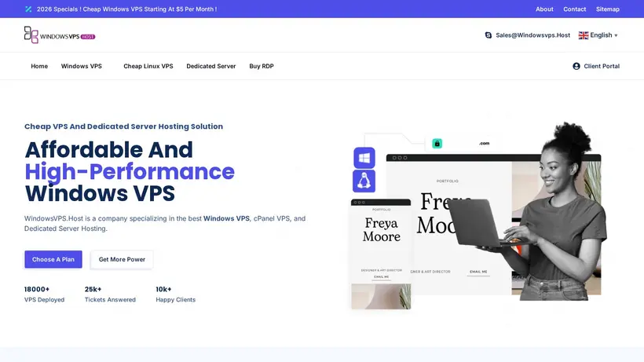Click the small Freya Moore portfolio thumbnail
Viewport: 644px width, 362px height.
pos(381,254)
